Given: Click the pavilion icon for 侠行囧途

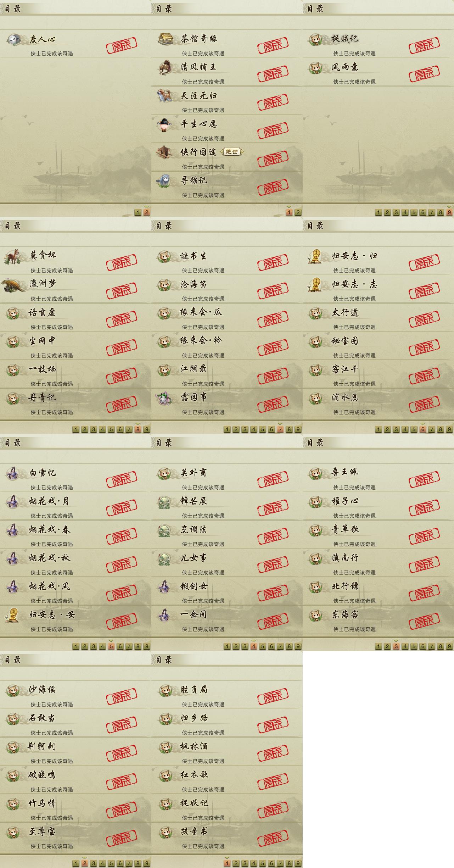Looking at the screenshot, I should click(165, 152).
